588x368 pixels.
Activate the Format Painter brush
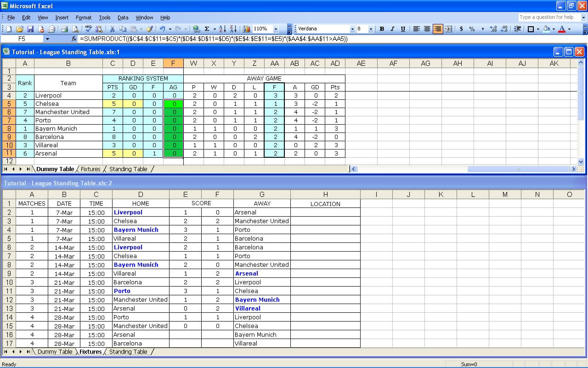click(x=149, y=29)
